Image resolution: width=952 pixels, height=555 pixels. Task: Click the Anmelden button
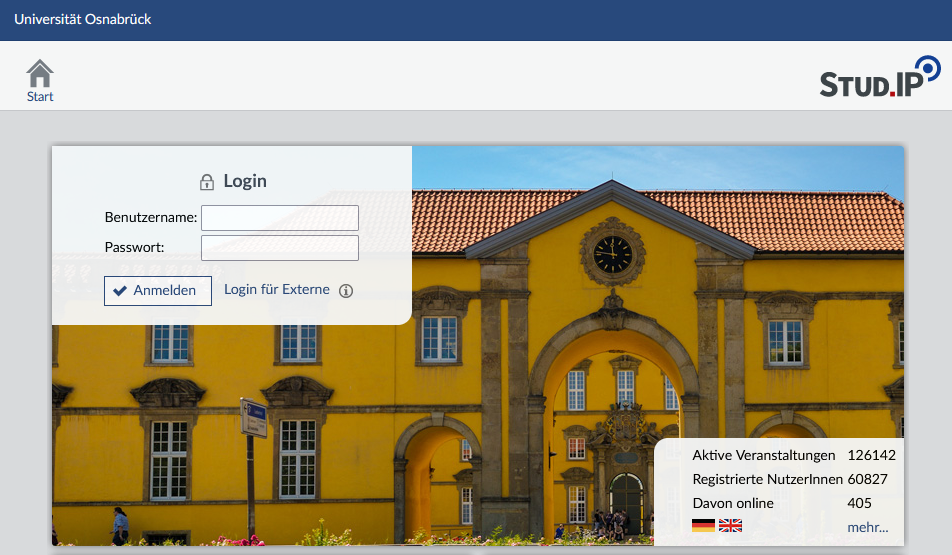(158, 291)
